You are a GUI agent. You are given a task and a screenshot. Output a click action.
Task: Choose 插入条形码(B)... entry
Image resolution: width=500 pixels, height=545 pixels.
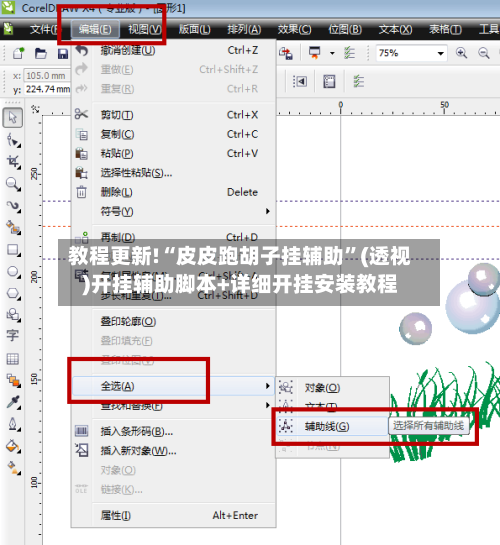(x=174, y=431)
